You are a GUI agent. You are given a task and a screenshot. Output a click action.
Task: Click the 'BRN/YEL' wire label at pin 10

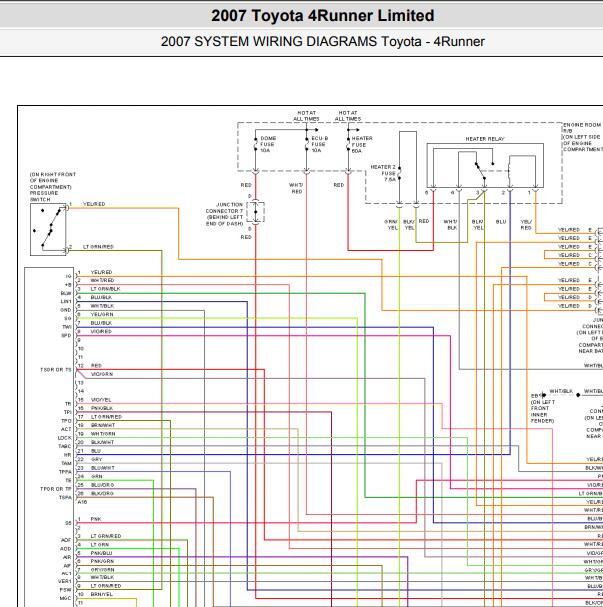pyautogui.click(x=101, y=594)
